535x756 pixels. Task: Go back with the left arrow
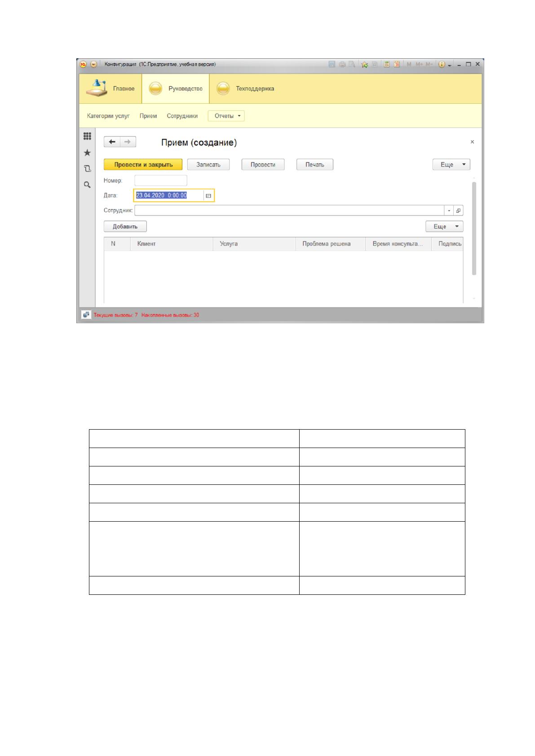coord(112,142)
